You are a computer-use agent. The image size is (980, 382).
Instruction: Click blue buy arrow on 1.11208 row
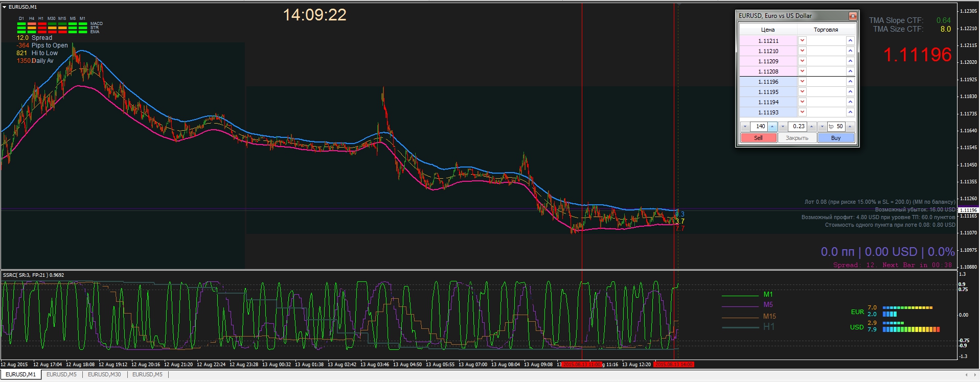tap(850, 71)
